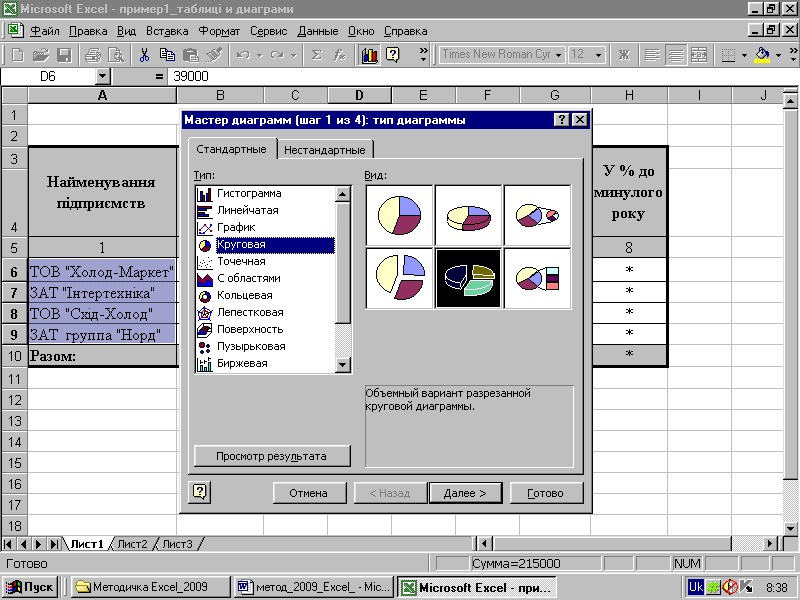Open the Файл menu
This screenshot has height=600, width=800.
(x=45, y=31)
